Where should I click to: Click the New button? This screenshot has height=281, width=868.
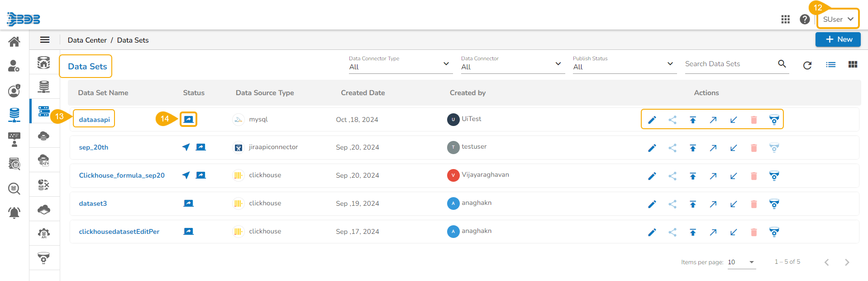tap(838, 39)
